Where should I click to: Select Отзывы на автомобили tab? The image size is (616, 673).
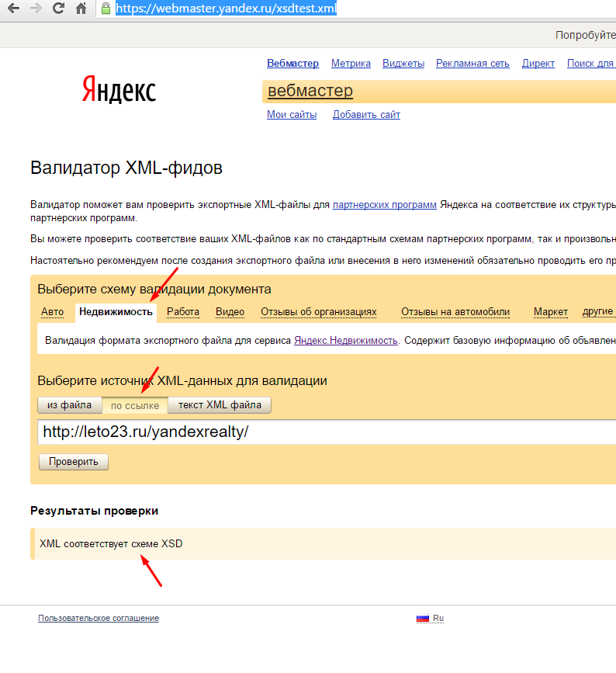[x=455, y=312]
